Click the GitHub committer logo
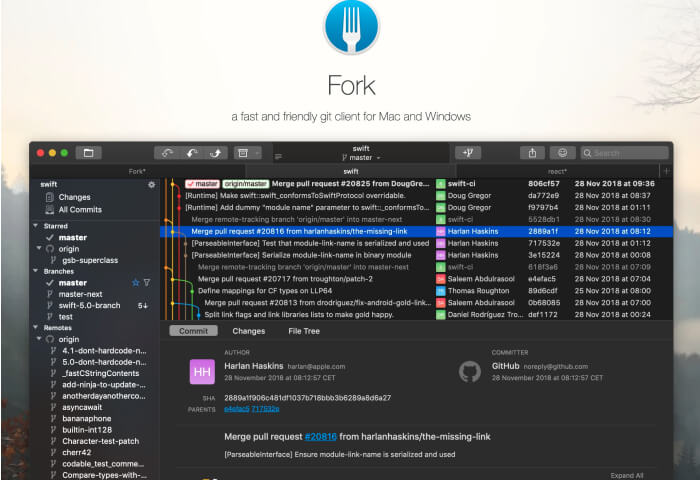This screenshot has height=480, width=700. [470, 371]
